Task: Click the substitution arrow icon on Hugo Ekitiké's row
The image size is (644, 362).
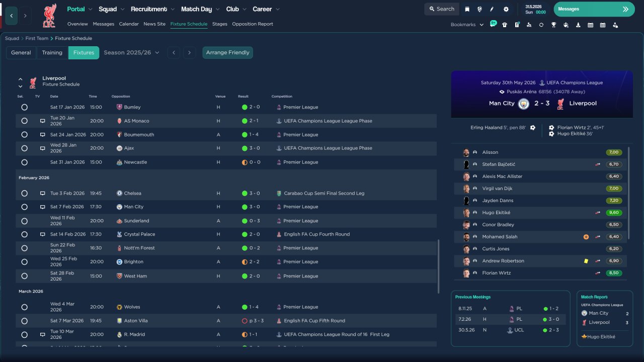Action: 598,213
